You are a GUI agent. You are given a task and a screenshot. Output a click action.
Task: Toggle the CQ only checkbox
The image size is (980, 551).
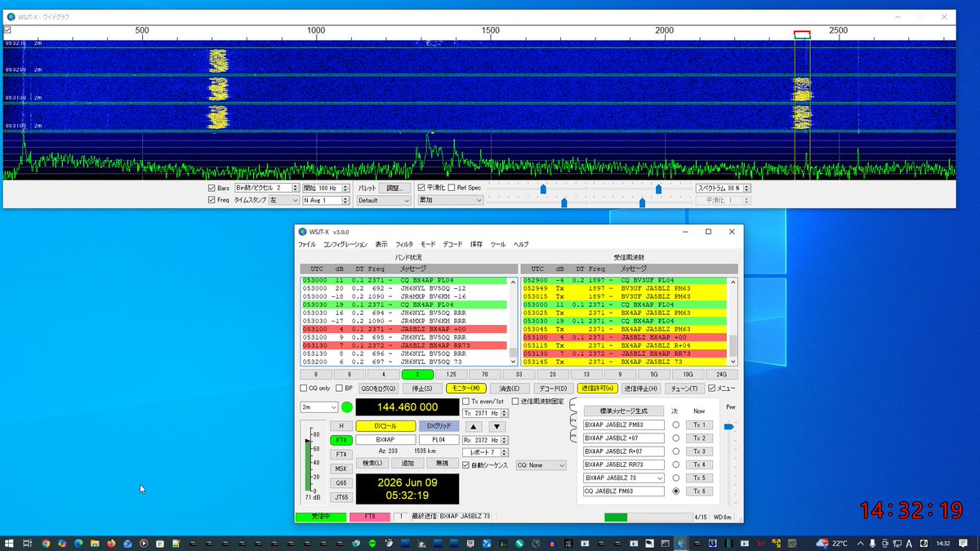[x=304, y=389]
